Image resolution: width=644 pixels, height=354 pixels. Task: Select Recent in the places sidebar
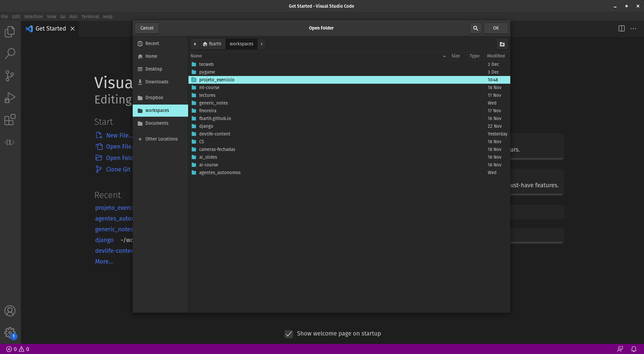[160, 44]
